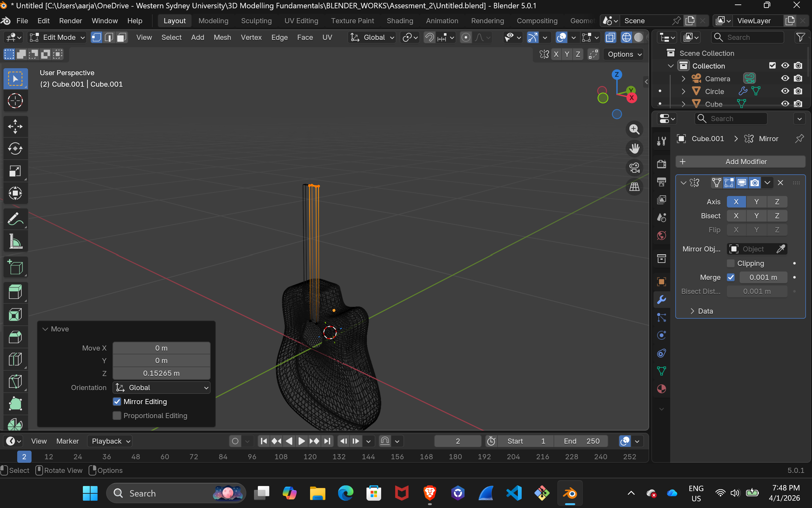Click the outliner Search field
Image resolution: width=812 pixels, height=508 pixels.
pos(748,37)
